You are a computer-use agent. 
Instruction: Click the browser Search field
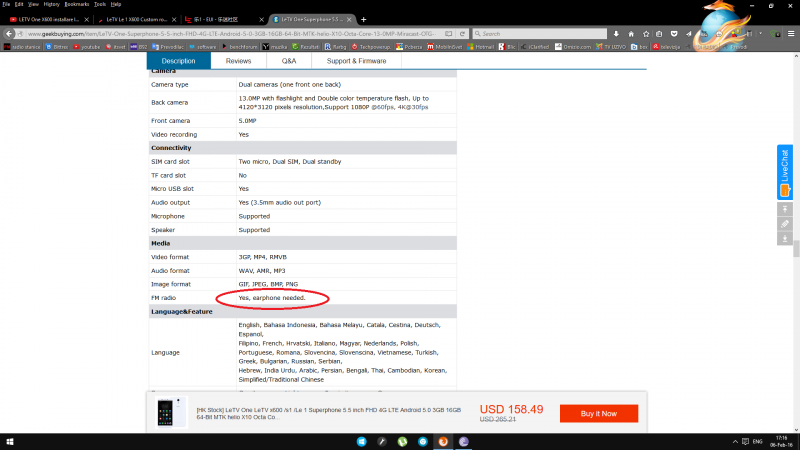(540, 34)
